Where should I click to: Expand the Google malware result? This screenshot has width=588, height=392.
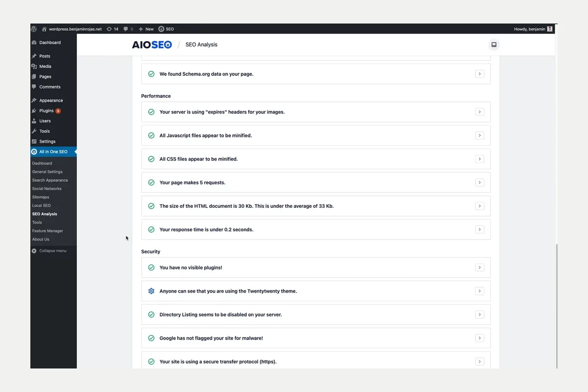pos(480,338)
